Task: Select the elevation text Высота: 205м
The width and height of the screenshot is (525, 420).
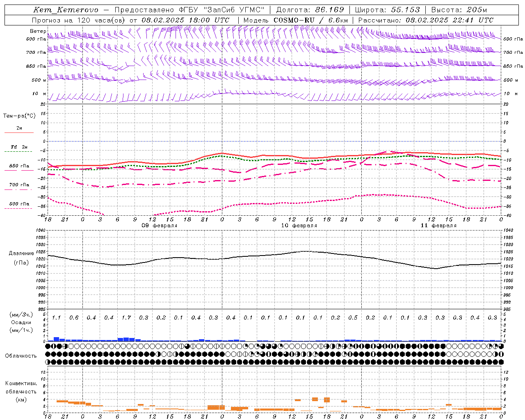Action: tap(459, 10)
